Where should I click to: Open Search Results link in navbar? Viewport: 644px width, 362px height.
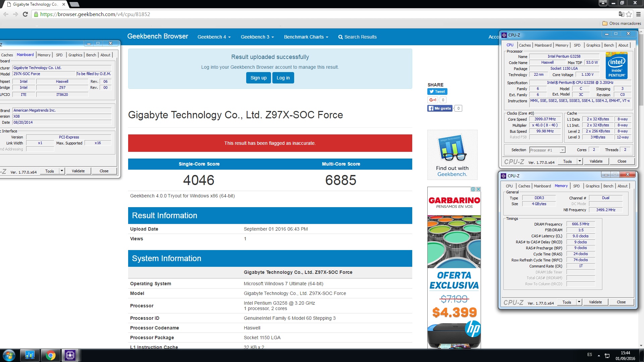357,37
